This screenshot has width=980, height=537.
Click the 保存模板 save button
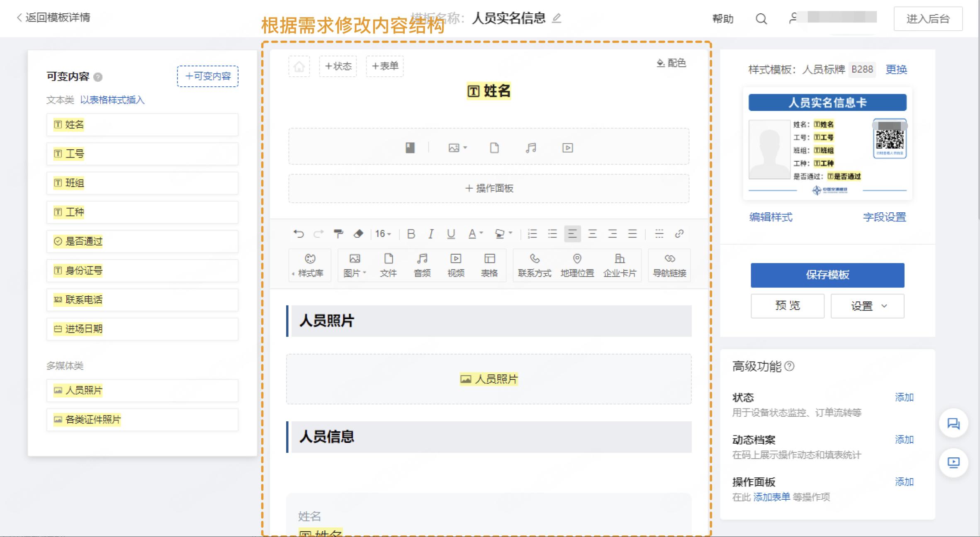[x=827, y=275]
